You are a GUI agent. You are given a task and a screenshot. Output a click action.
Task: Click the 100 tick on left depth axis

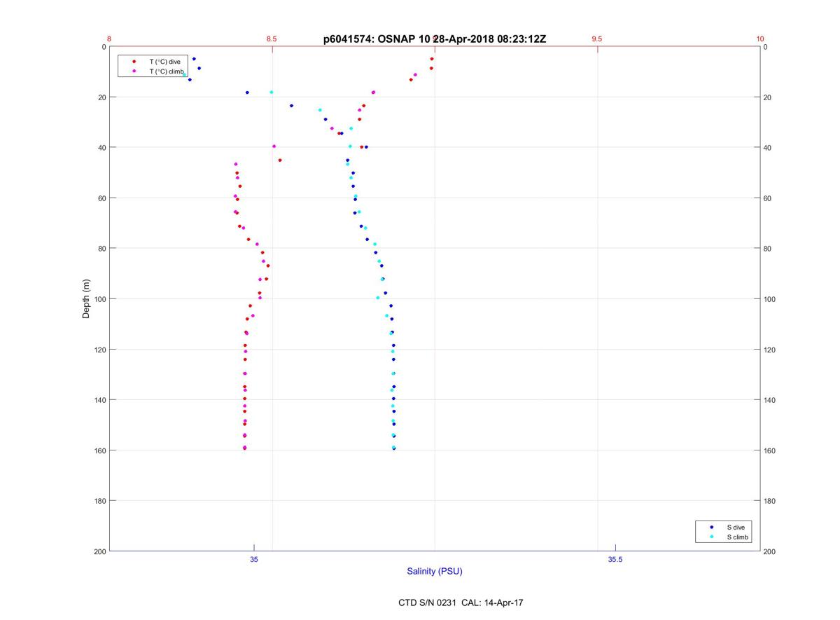99,299
